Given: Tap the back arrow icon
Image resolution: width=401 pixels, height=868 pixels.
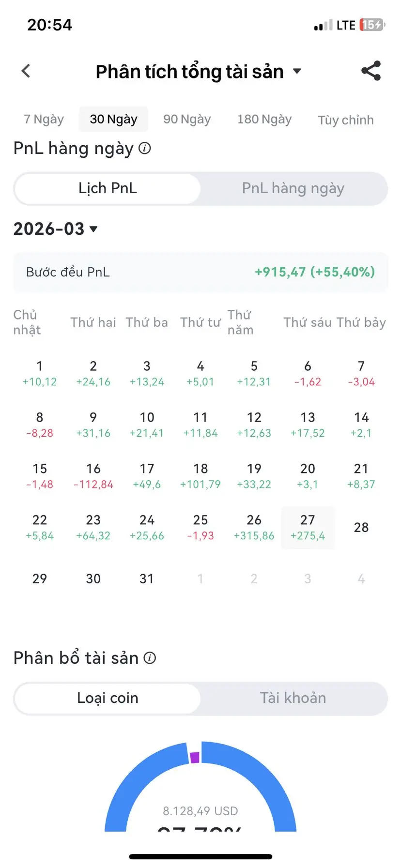Looking at the screenshot, I should point(26,71).
